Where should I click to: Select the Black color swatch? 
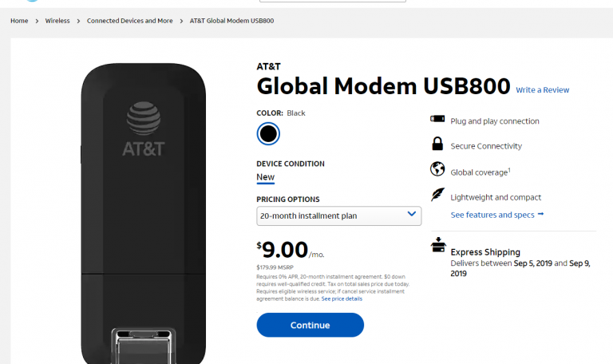coord(268,133)
